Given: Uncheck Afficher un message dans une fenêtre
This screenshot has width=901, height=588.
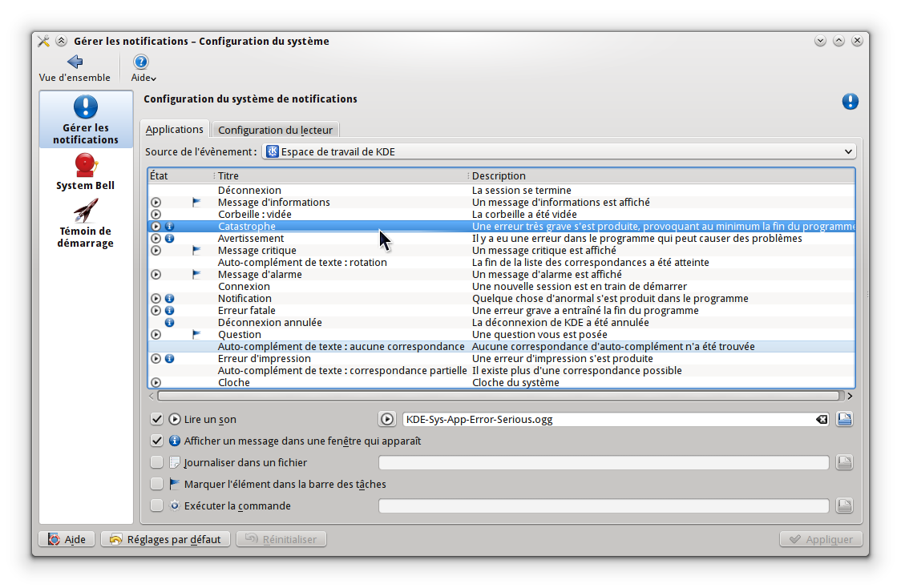Looking at the screenshot, I should 156,441.
